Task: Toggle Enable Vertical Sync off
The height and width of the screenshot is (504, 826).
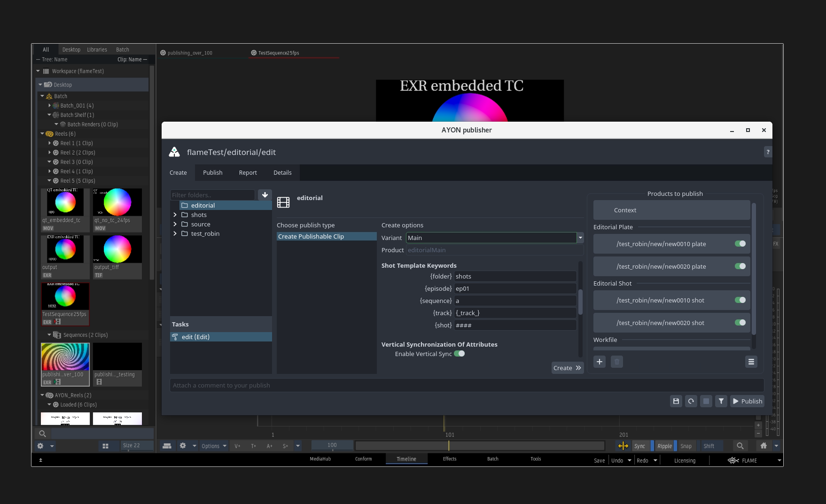Action: point(459,354)
